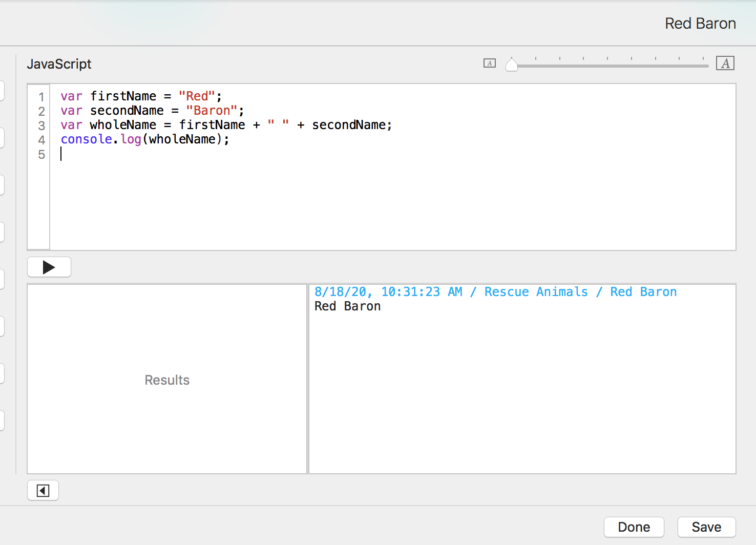Click the "Baron" string on line 2

tap(212, 111)
